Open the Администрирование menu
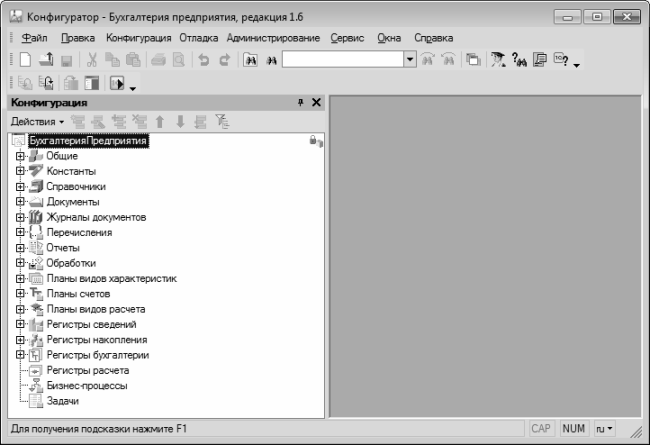The width and height of the screenshot is (650, 445). click(x=273, y=38)
